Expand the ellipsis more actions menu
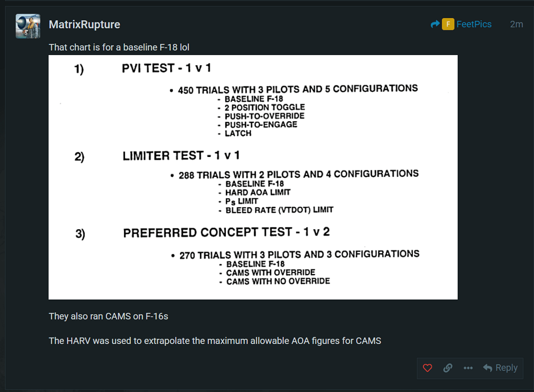The height and width of the screenshot is (392, 534). [468, 368]
